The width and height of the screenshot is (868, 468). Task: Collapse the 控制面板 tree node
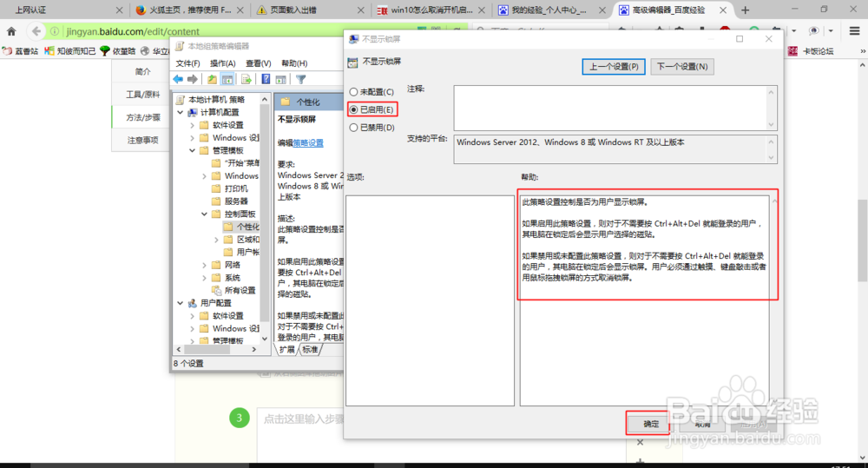(205, 214)
